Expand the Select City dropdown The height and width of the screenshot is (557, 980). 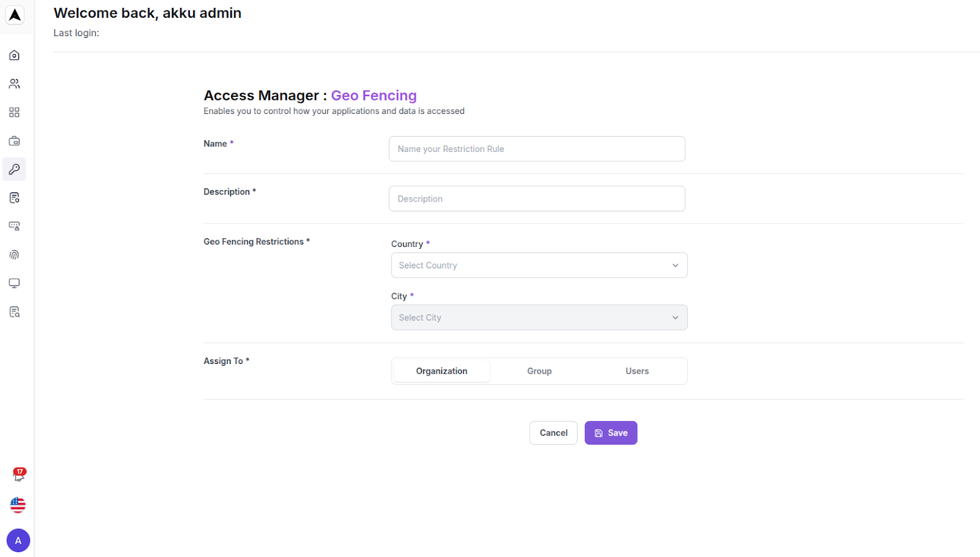[x=538, y=317]
